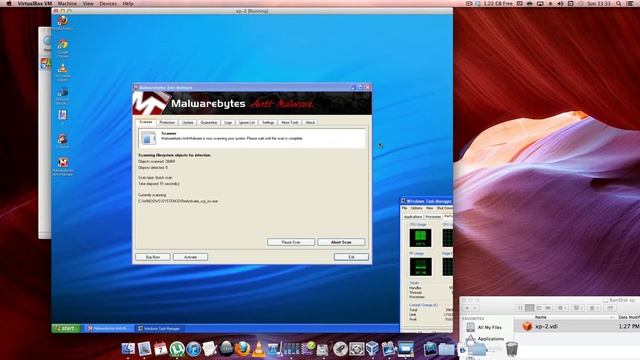Image resolution: width=640 pixels, height=360 pixels.
Task: Open Finder action gear dropdown
Action: click(562, 308)
